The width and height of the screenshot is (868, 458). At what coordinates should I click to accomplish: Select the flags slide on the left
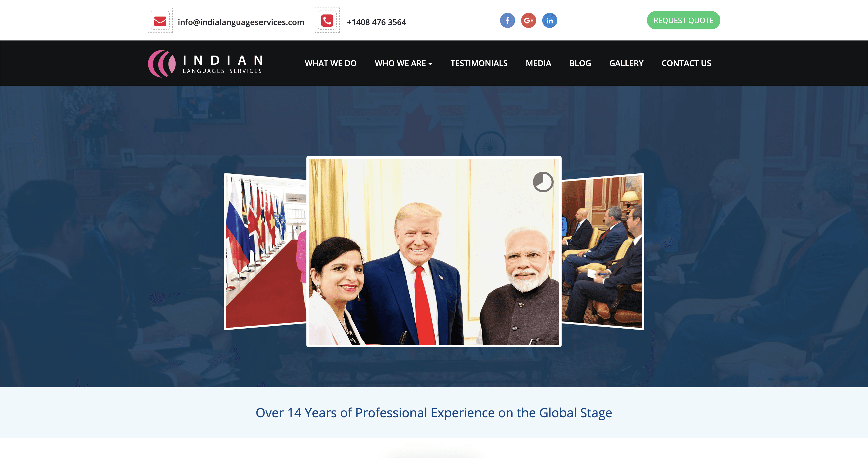[x=265, y=251]
